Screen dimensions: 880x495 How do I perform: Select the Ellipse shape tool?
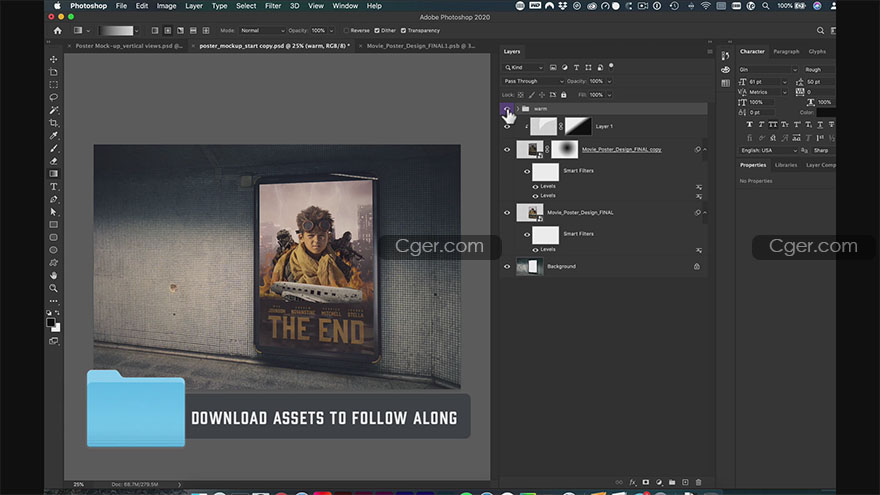[x=53, y=250]
